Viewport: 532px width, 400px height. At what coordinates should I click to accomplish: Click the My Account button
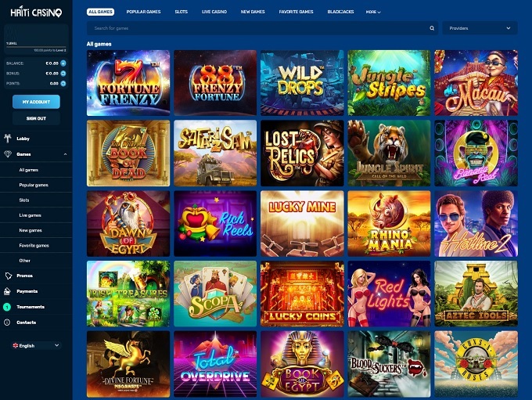36,102
